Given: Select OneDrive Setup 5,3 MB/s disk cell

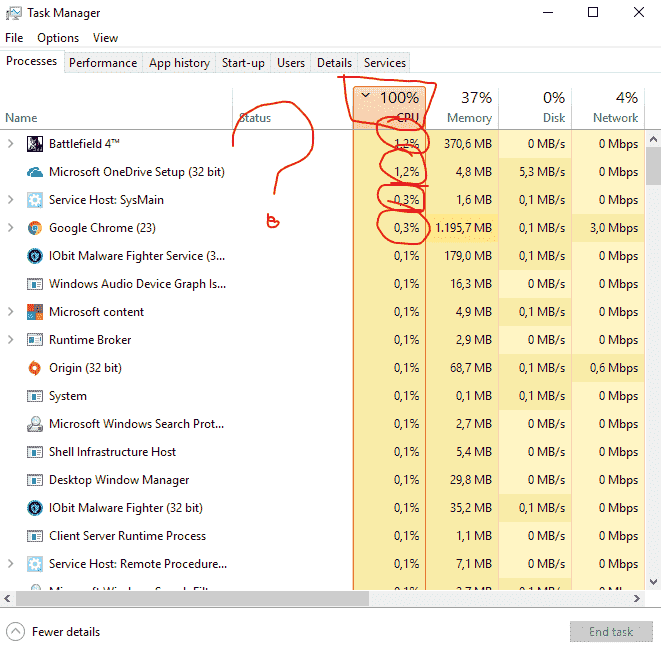Looking at the screenshot, I should pyautogui.click(x=535, y=172).
